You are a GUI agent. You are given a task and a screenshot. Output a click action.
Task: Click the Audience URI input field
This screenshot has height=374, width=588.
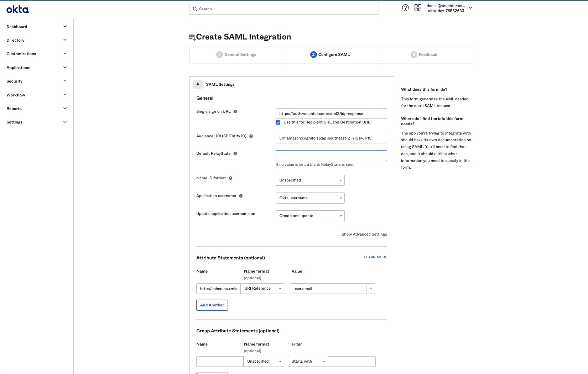tap(331, 138)
